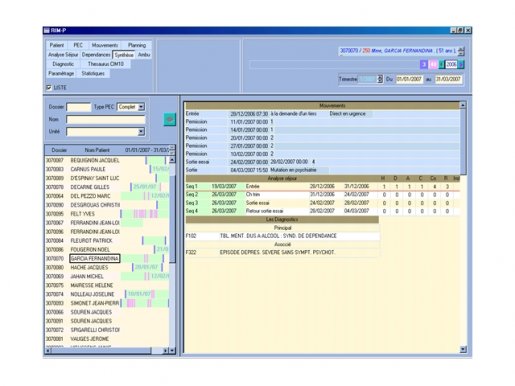Open the Type PEC dropdown showing Complet

[131, 107]
